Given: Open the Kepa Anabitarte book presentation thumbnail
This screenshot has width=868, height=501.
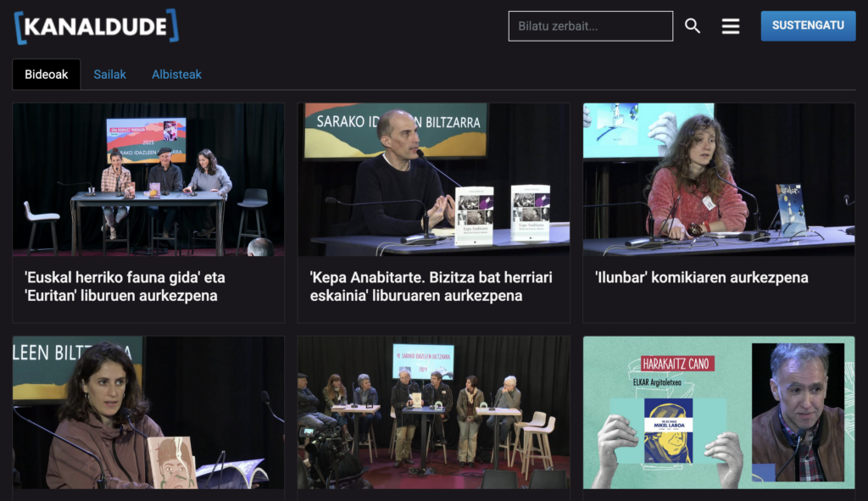Looking at the screenshot, I should pos(433,180).
